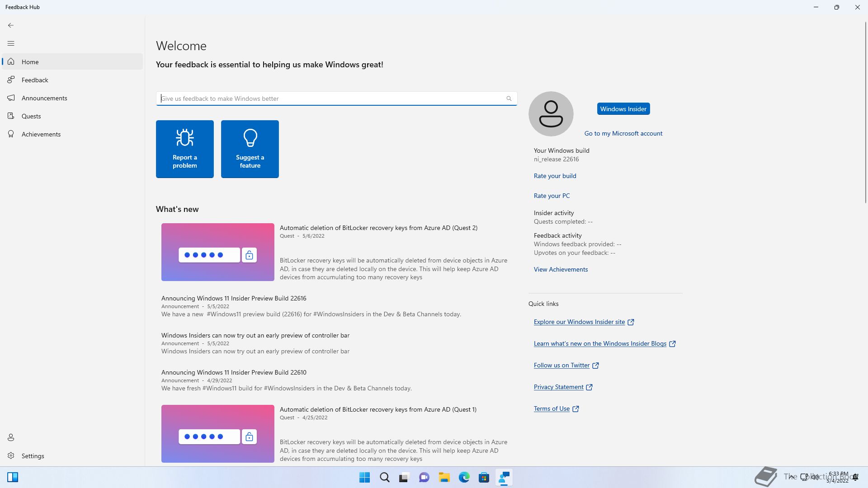Open Microsoft Edge from the taskbar
868x488 pixels.
(x=464, y=478)
